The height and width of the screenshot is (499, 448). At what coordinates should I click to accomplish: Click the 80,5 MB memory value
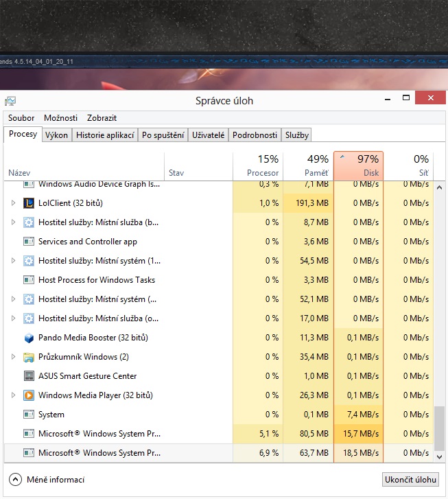click(x=314, y=434)
